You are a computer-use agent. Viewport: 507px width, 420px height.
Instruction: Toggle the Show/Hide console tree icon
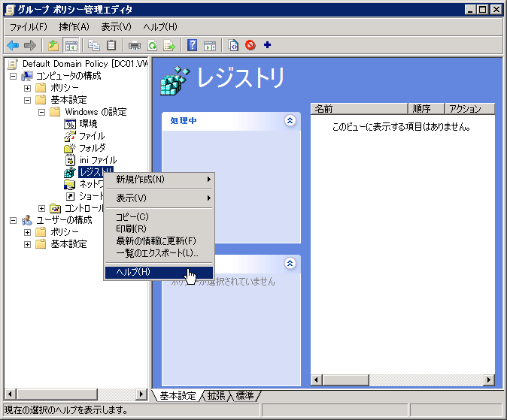coord(71,45)
